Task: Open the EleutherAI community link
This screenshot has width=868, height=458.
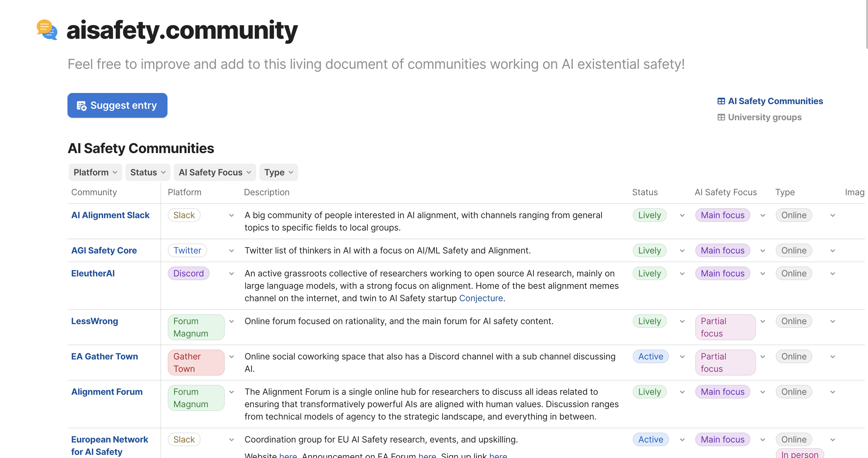Action: 93,273
